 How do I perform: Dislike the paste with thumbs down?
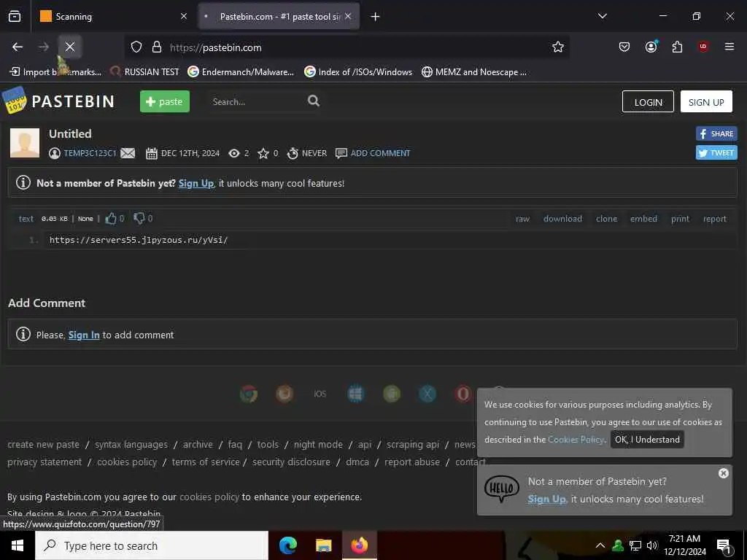point(139,218)
